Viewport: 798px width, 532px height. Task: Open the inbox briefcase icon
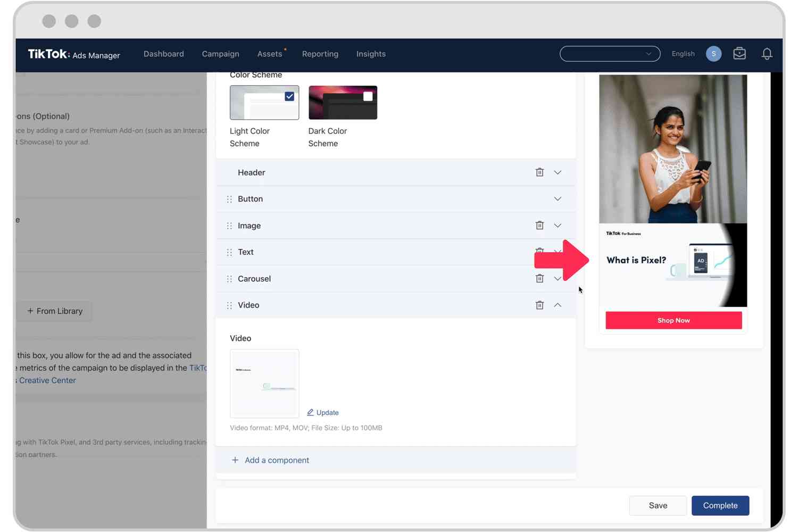[739, 53]
